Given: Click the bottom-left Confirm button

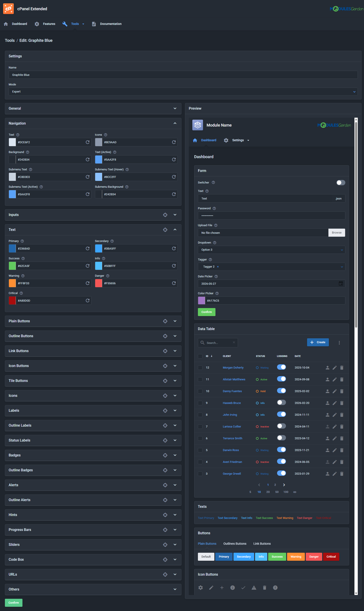Looking at the screenshot, I should coord(14,603).
